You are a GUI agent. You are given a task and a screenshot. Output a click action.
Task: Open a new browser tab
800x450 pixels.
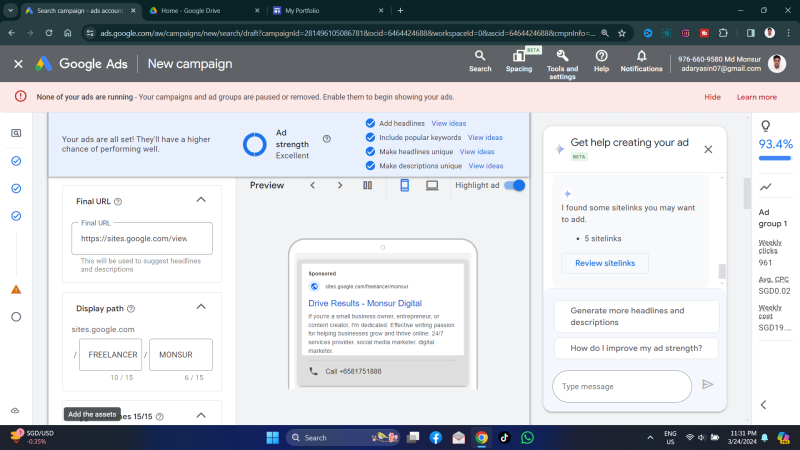click(x=401, y=10)
